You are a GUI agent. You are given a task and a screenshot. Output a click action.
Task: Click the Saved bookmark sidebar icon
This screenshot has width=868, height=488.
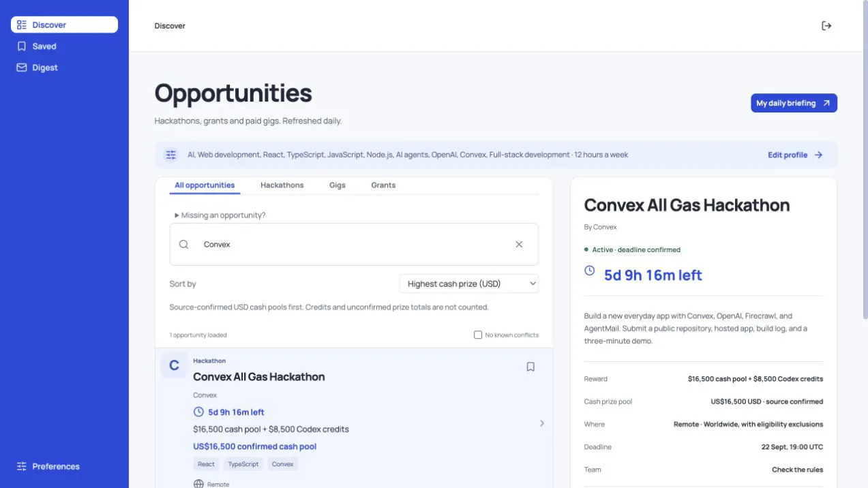coord(22,46)
